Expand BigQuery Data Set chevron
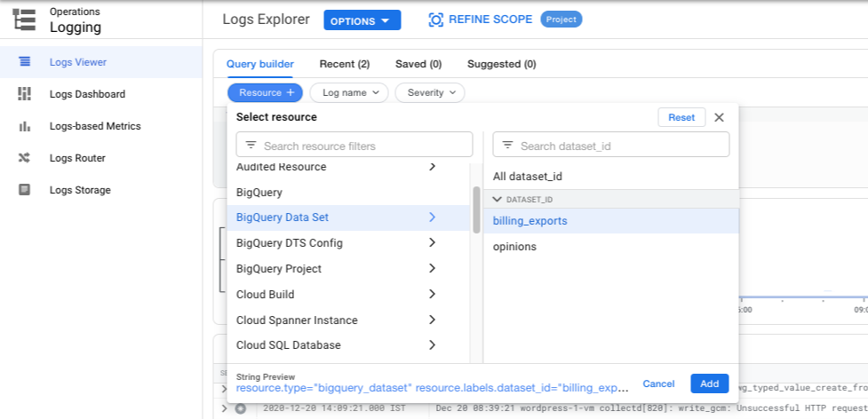 click(433, 217)
